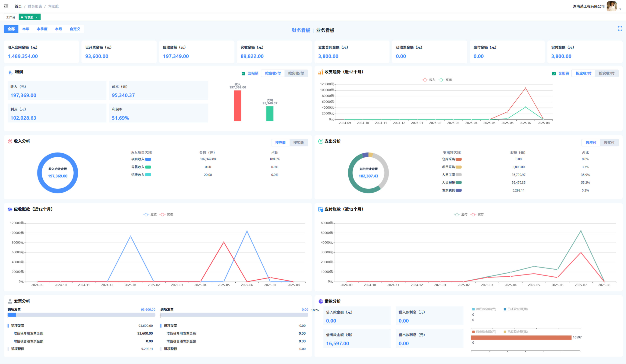Click the 项目收入 blue legend swatch
Screen dimensions: 626x364
point(148,159)
